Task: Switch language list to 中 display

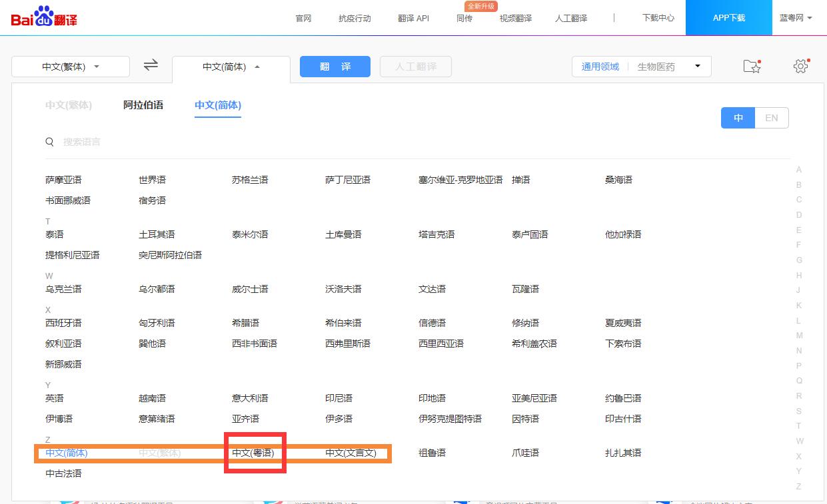Action: (x=738, y=118)
